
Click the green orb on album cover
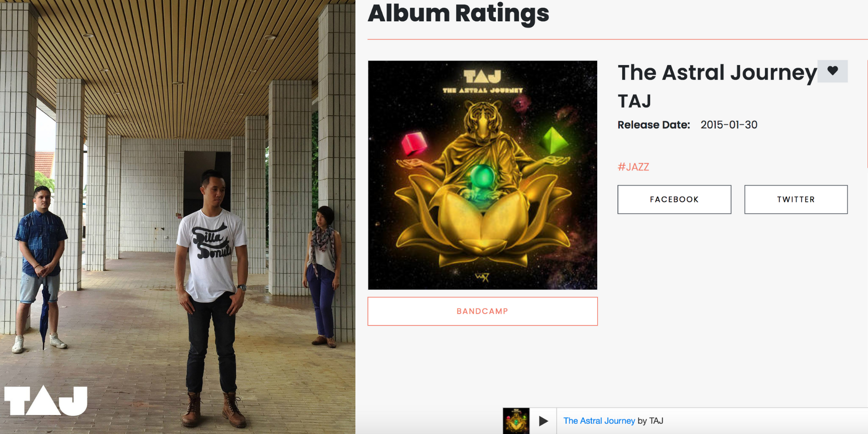[x=482, y=177]
